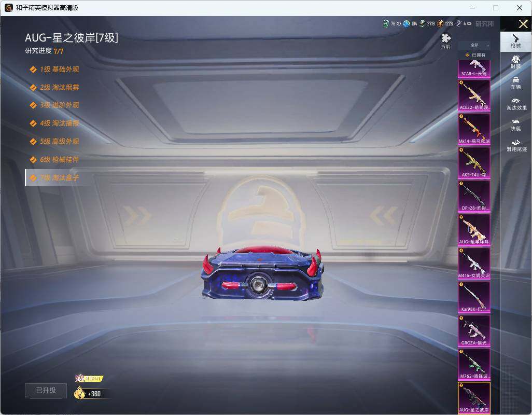Toggle the 已拥有 owned filter
532x415 pixels.
pos(474,55)
